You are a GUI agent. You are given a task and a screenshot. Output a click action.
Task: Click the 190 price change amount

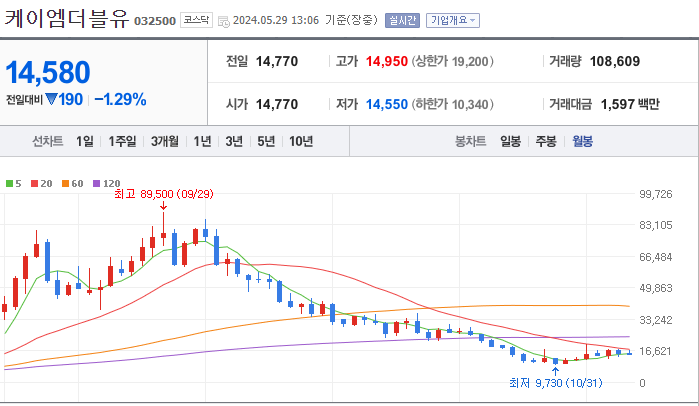[x=70, y=99]
